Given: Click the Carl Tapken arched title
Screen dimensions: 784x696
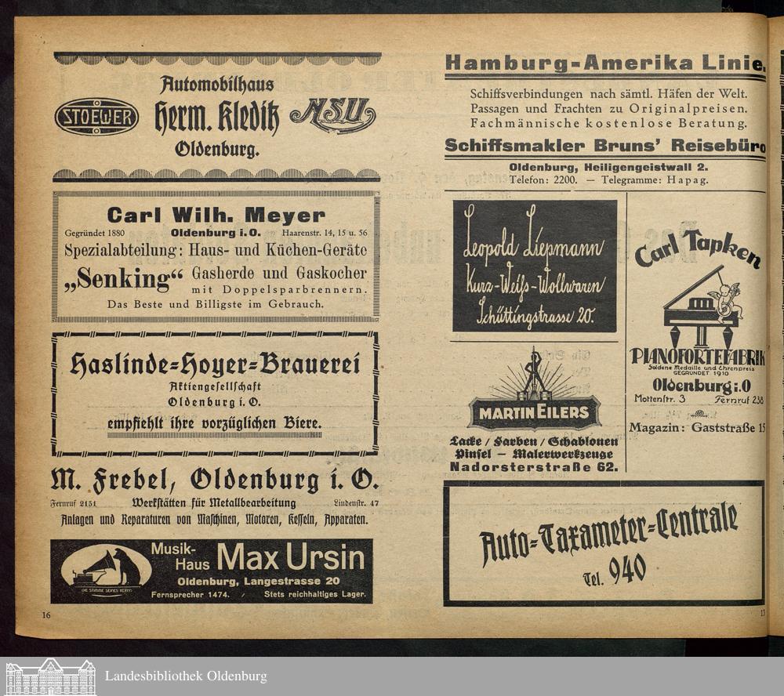Looking at the screenshot, I should tap(696, 246).
